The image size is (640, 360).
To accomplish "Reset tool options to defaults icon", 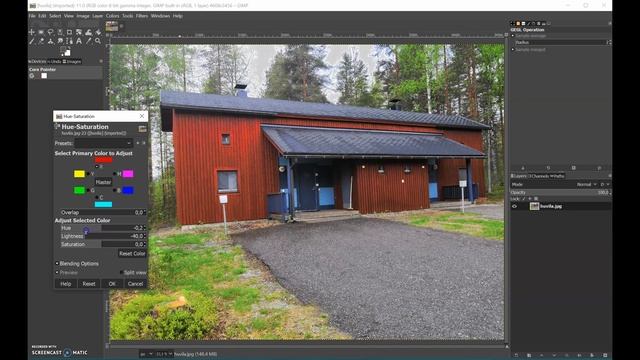I will (599, 168).
